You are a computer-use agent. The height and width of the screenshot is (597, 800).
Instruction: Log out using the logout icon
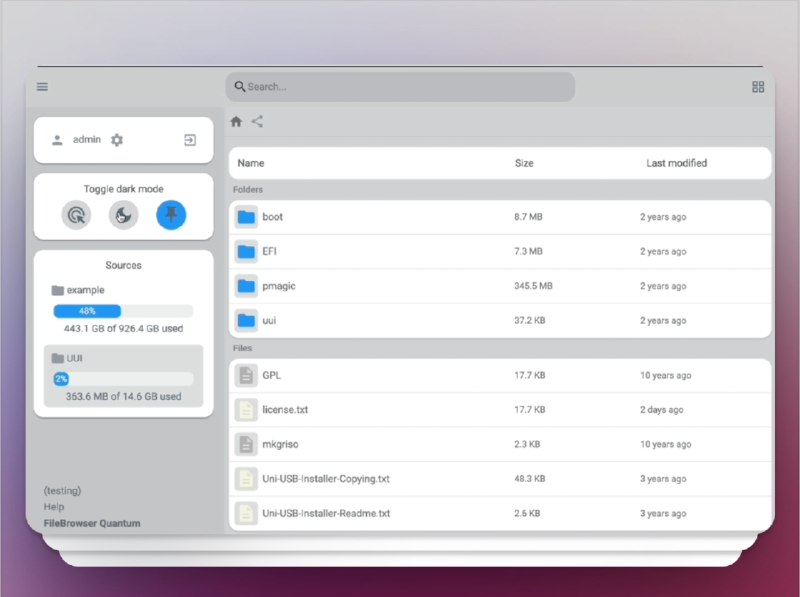pyautogui.click(x=189, y=139)
